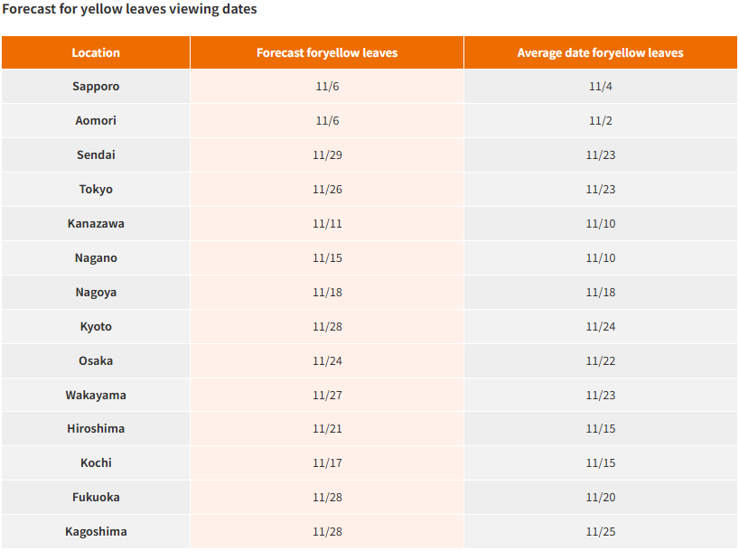The width and height of the screenshot is (739, 560).
Task: Select the Kanazawa row label
Action: [96, 224]
